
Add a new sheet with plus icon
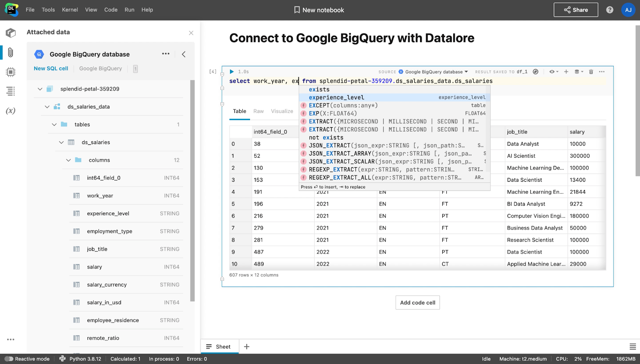click(x=247, y=346)
